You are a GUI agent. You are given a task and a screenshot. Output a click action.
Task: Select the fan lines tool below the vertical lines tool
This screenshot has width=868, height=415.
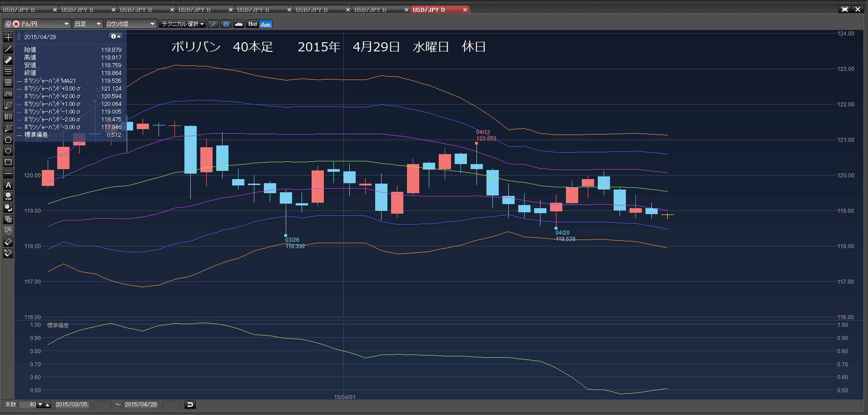tap(8, 128)
